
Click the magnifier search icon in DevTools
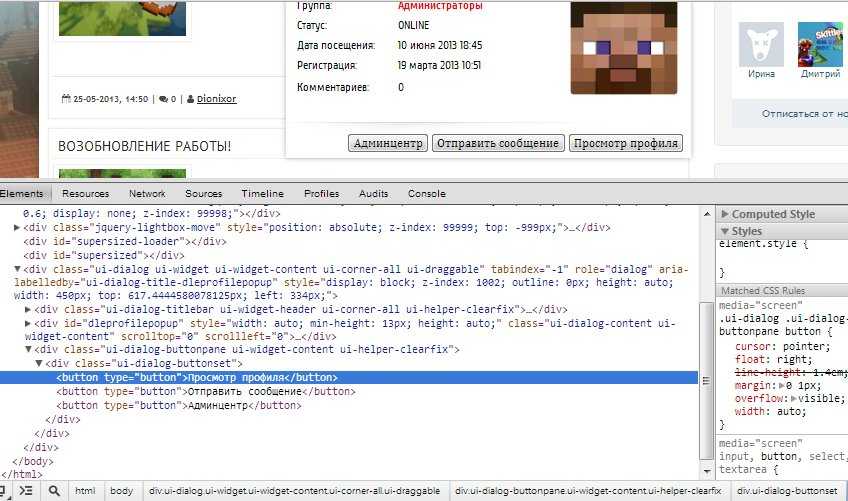[x=54, y=491]
